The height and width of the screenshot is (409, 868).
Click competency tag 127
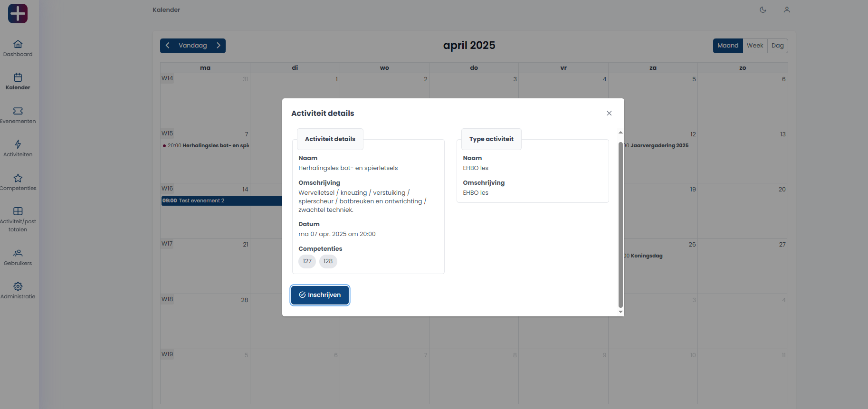pos(307,261)
